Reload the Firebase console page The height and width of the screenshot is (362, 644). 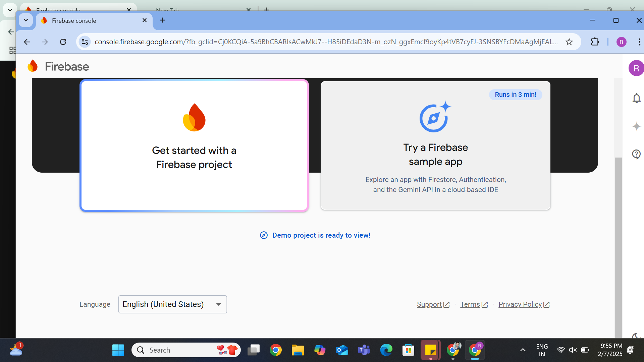tap(63, 42)
